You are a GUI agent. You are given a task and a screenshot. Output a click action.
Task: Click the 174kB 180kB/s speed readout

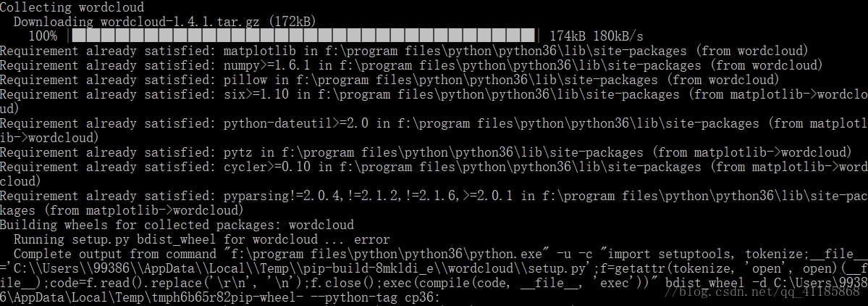click(597, 36)
